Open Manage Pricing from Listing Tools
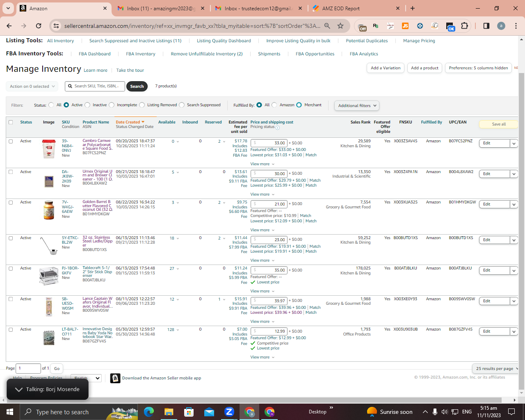 tap(419, 41)
